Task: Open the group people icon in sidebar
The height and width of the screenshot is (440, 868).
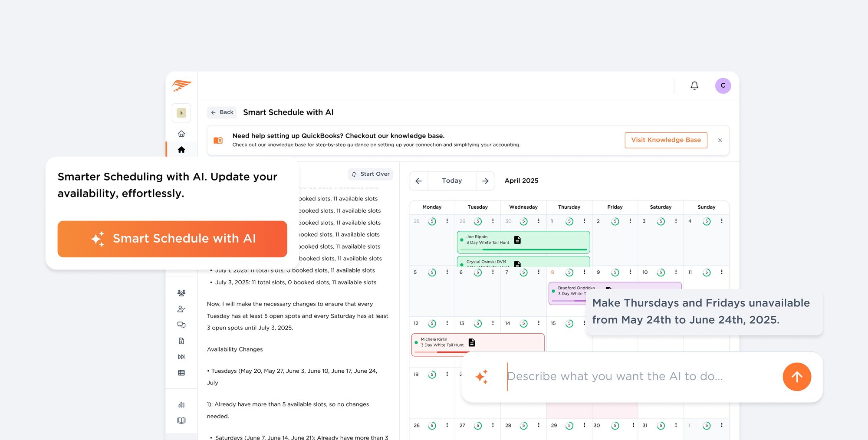Action: pyautogui.click(x=181, y=293)
